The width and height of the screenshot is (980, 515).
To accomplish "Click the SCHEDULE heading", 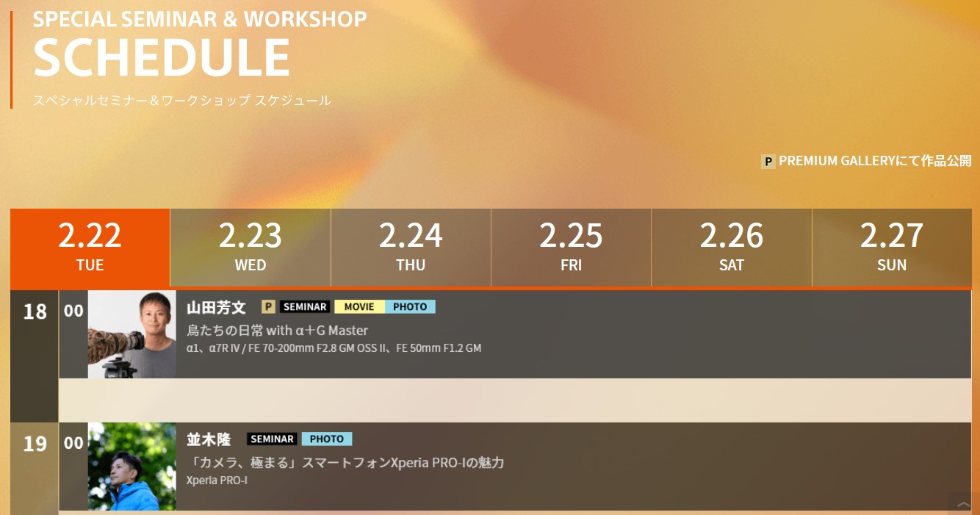I will pyautogui.click(x=162, y=57).
